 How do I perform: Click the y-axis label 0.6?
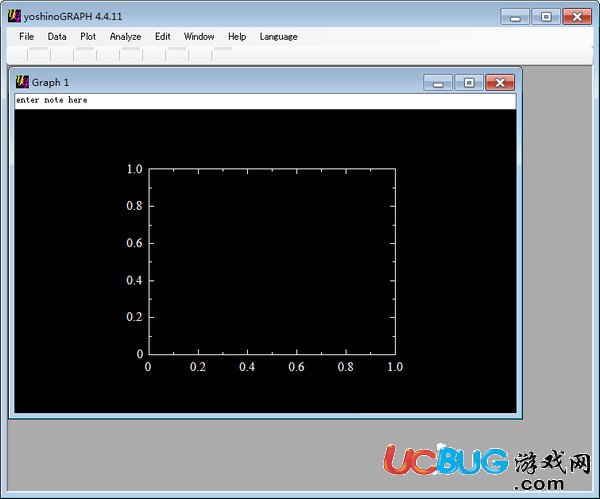(x=134, y=243)
